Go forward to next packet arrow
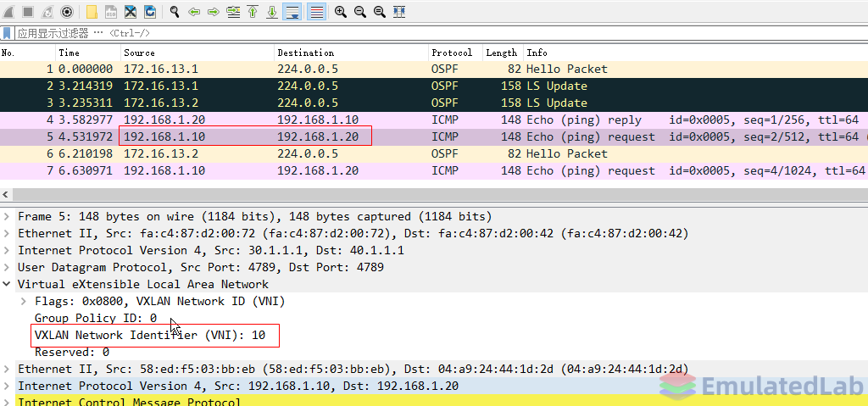 pos(213,12)
